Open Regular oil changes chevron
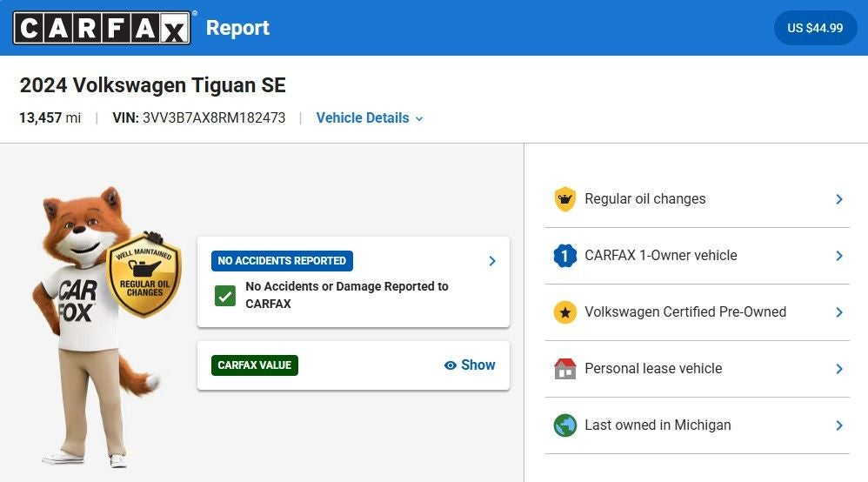 pos(839,199)
